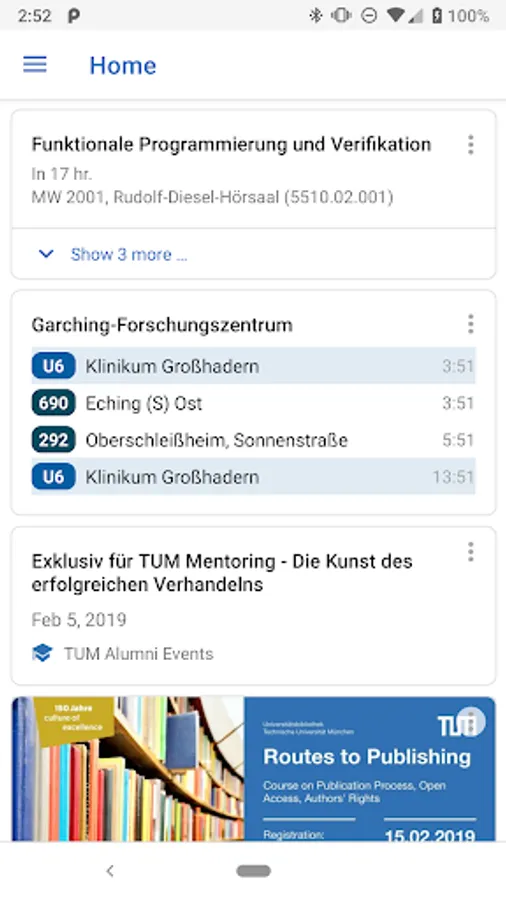Open the Routes to Publishing banner image
Viewport: 506px width, 900px height.
click(x=253, y=769)
